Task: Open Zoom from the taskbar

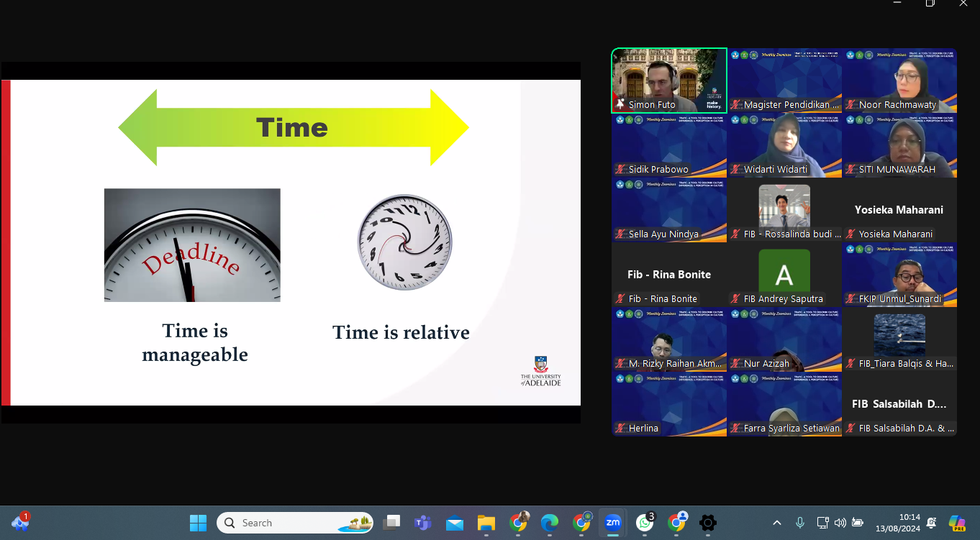Action: pyautogui.click(x=612, y=523)
